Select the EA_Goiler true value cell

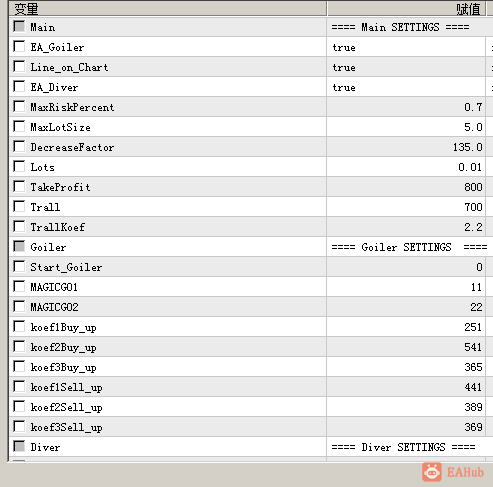click(406, 47)
